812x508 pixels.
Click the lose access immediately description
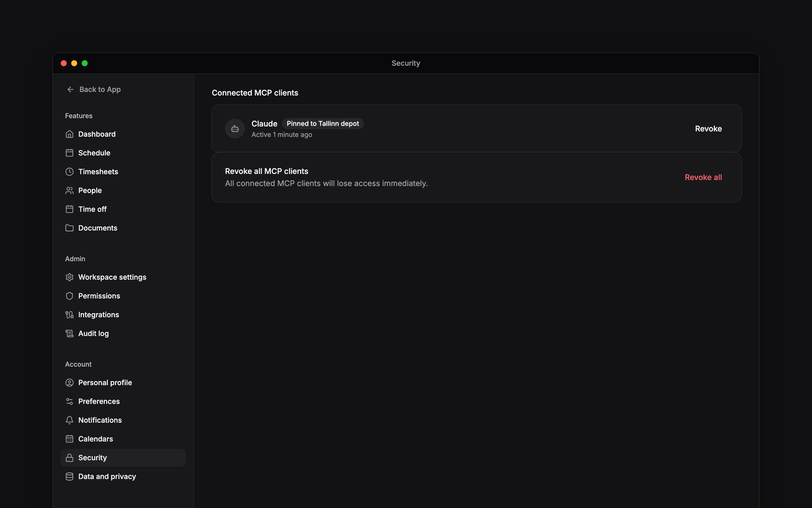tap(327, 183)
